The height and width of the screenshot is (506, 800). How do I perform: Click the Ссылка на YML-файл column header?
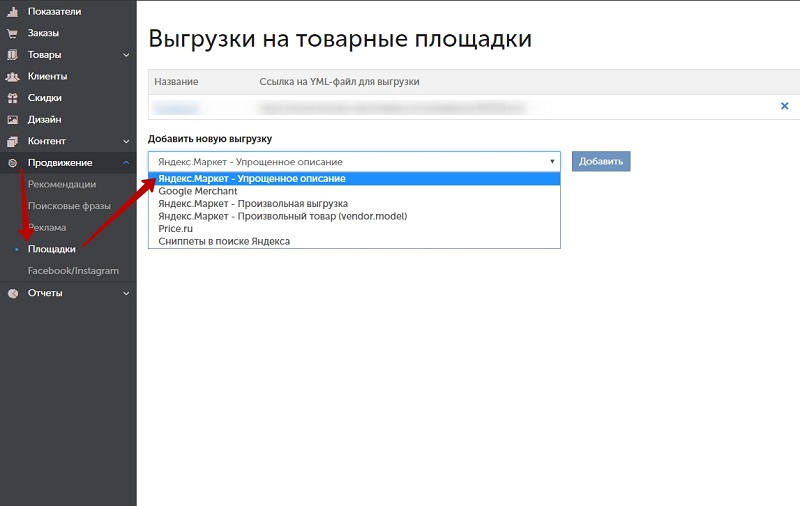339,82
